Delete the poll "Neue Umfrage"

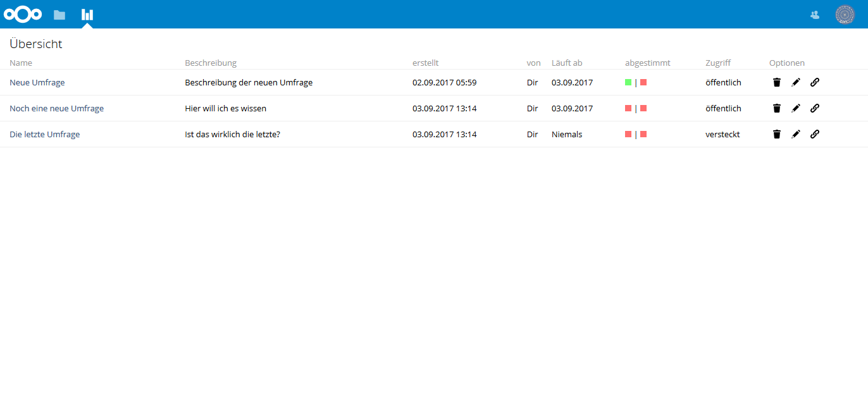click(777, 82)
